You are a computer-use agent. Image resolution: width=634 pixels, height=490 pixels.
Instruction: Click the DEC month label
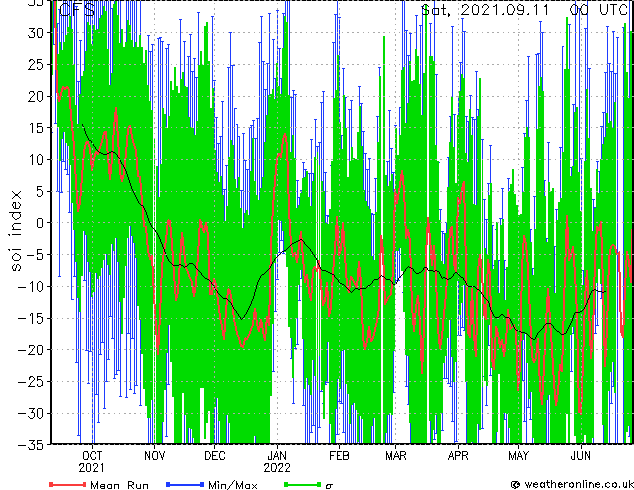(x=215, y=456)
